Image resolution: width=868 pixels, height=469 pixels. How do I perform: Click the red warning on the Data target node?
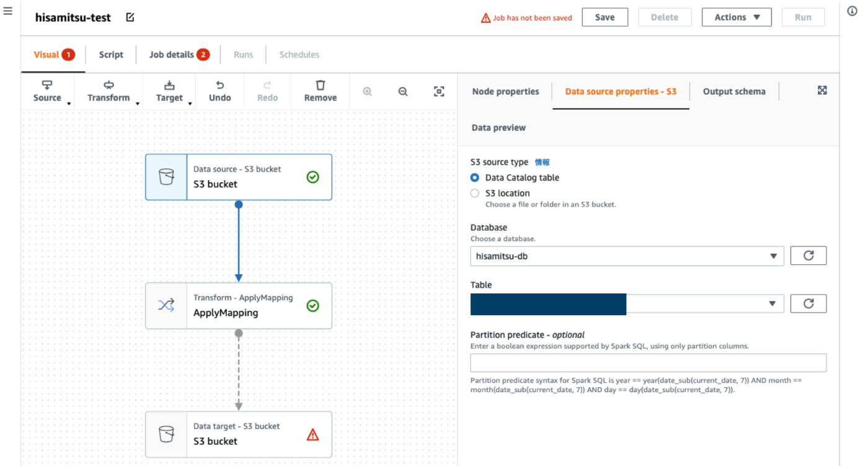point(313,435)
